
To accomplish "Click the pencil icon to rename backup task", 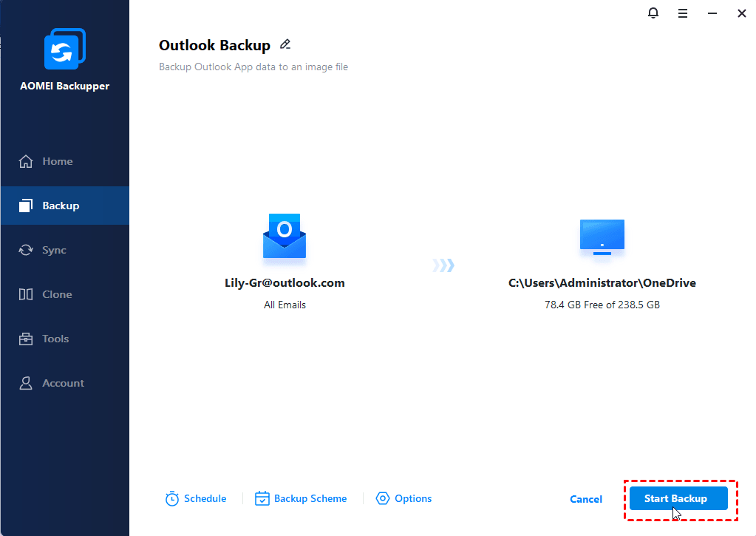I will click(x=285, y=45).
